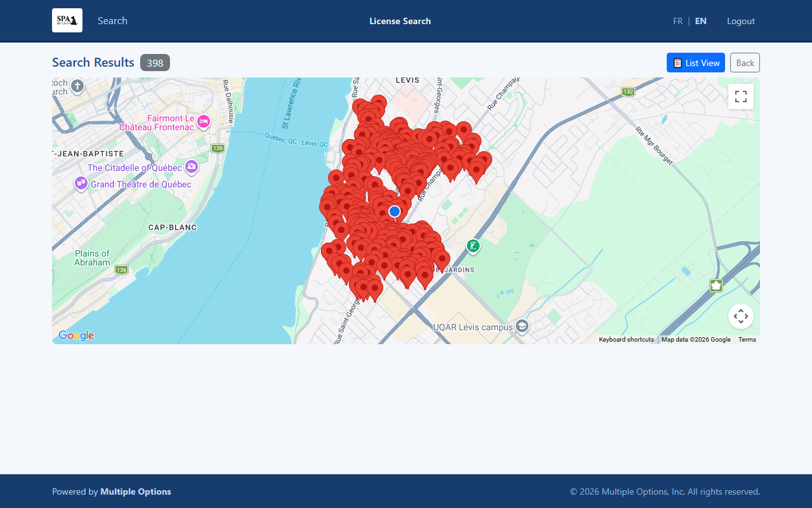
Task: Click the church marker icon at map corner
Action: click(x=77, y=86)
